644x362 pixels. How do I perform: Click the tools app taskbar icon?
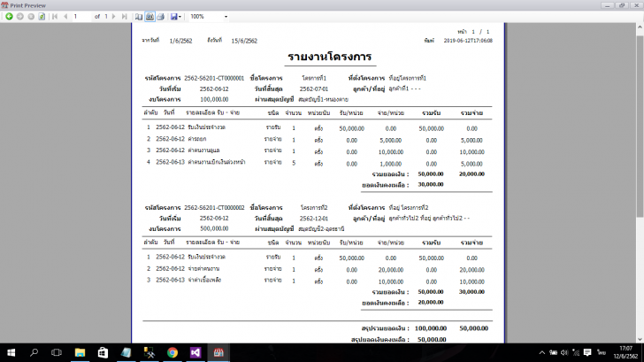149,352
